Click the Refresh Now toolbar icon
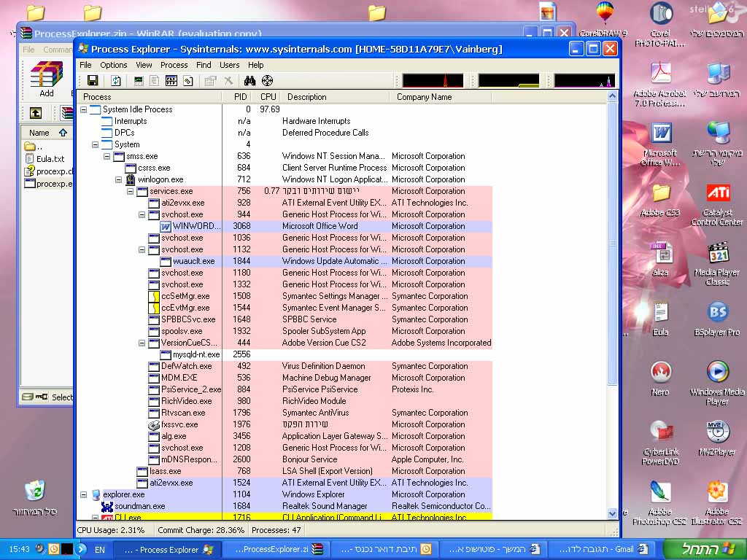Image resolution: width=747 pixels, height=560 pixels. pyautogui.click(x=115, y=81)
